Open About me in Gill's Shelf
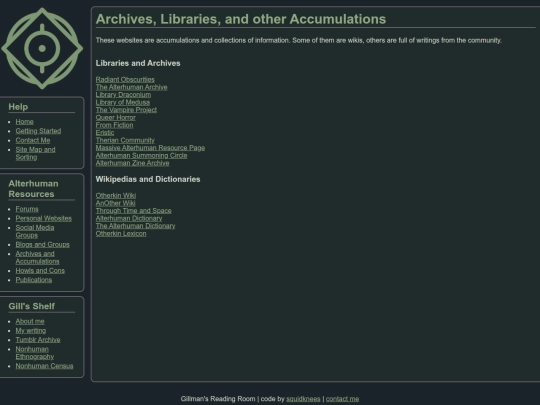 30,321
